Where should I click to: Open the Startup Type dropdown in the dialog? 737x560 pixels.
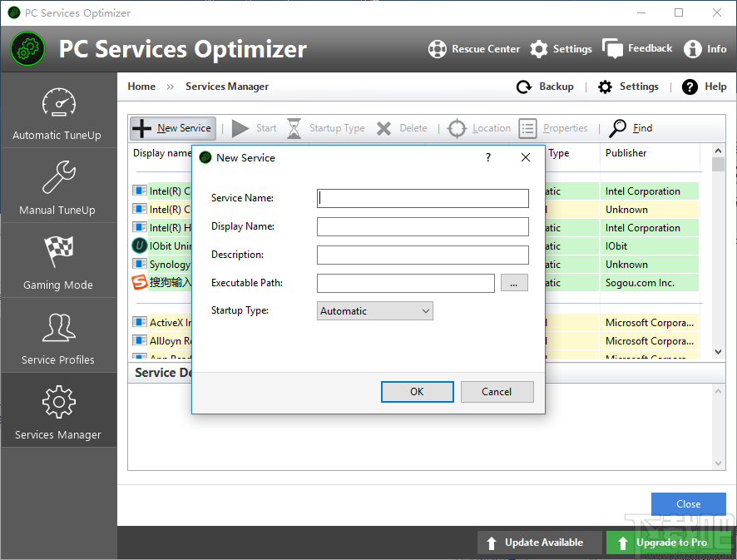pyautogui.click(x=374, y=310)
